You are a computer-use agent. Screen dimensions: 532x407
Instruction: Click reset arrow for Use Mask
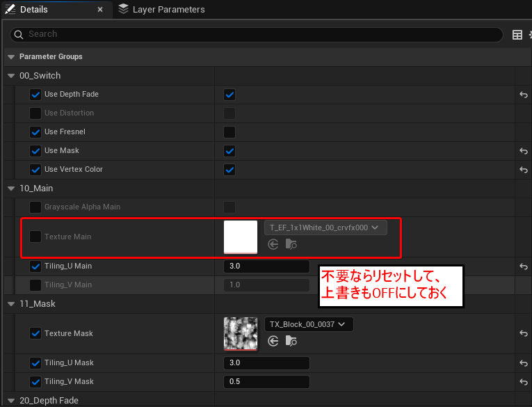[x=522, y=151]
